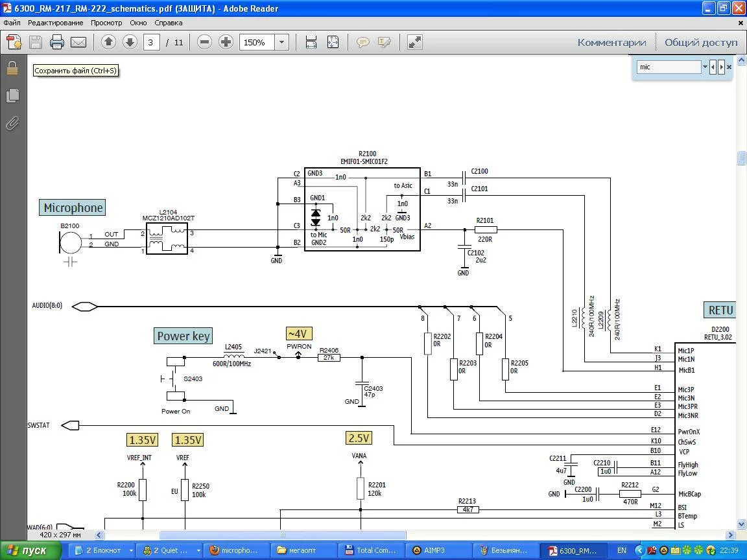747x560 pixels.
Task: Zoom in with the plus button
Action: (226, 43)
